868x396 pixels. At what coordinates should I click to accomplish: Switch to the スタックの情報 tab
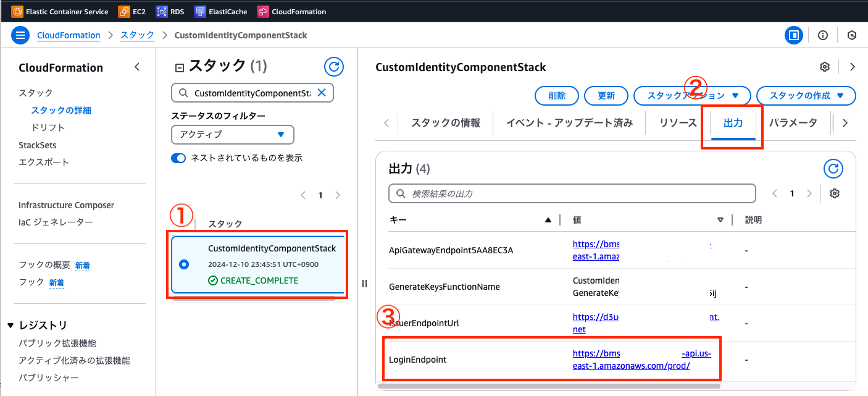(x=446, y=122)
